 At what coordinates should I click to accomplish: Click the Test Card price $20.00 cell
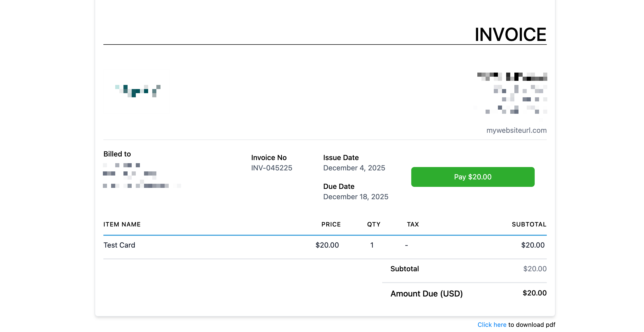(327, 245)
